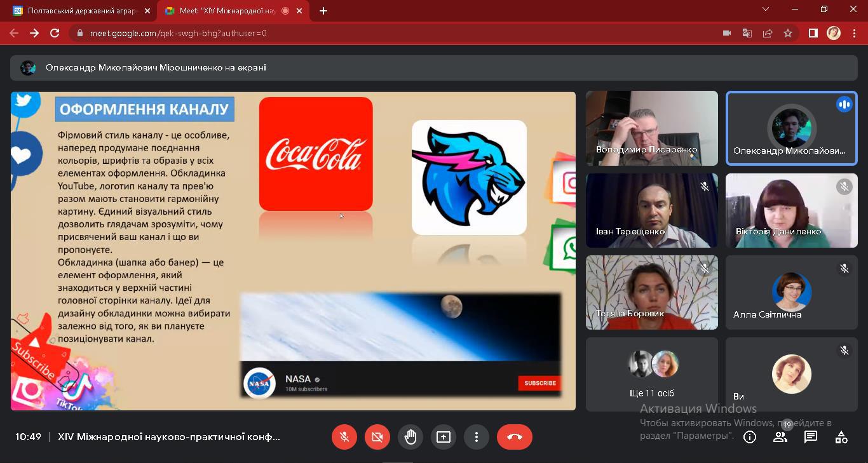Click muted mic icon on Вікторія Даниленко tile

coord(844,187)
